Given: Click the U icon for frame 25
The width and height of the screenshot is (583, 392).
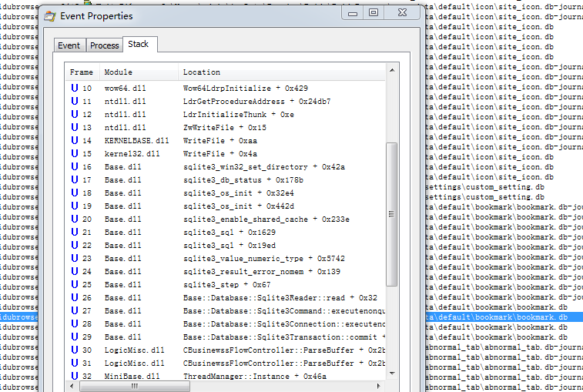Looking at the screenshot, I should [75, 284].
